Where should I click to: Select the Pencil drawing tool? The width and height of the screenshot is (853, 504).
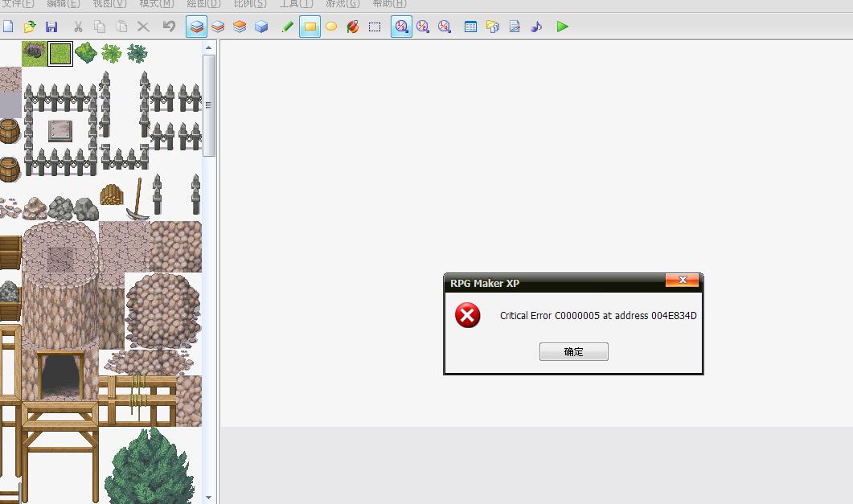coord(288,27)
